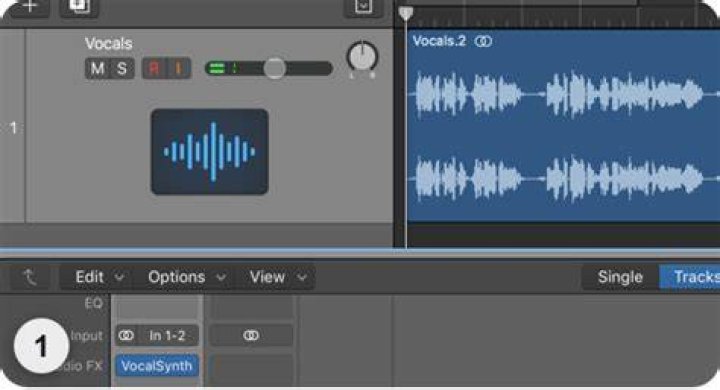Click the loop icon on Vocals.2 region
The image size is (720, 390).
coord(483,41)
